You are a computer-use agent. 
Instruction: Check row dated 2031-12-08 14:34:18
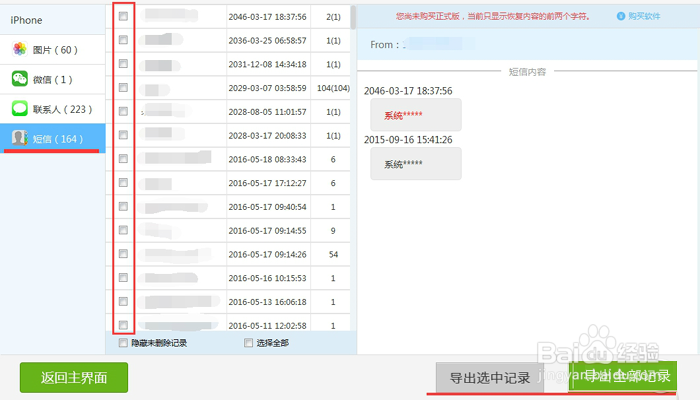point(123,64)
